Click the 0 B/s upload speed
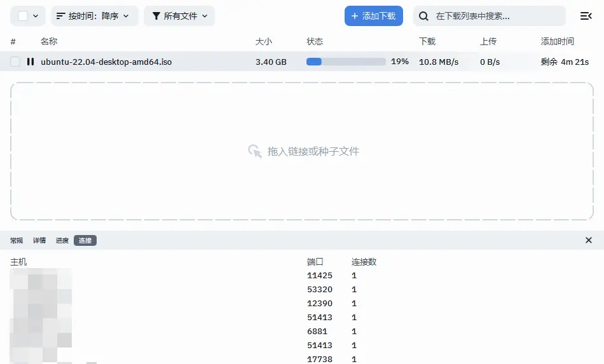Screen dimensions: 604x364 click(490, 62)
